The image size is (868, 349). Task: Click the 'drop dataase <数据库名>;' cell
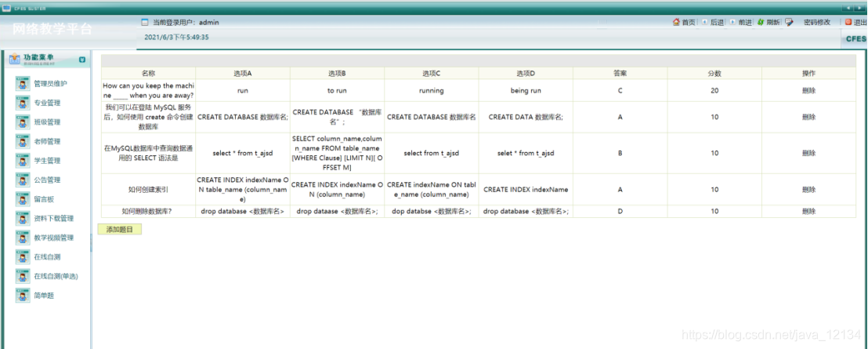[x=337, y=211]
